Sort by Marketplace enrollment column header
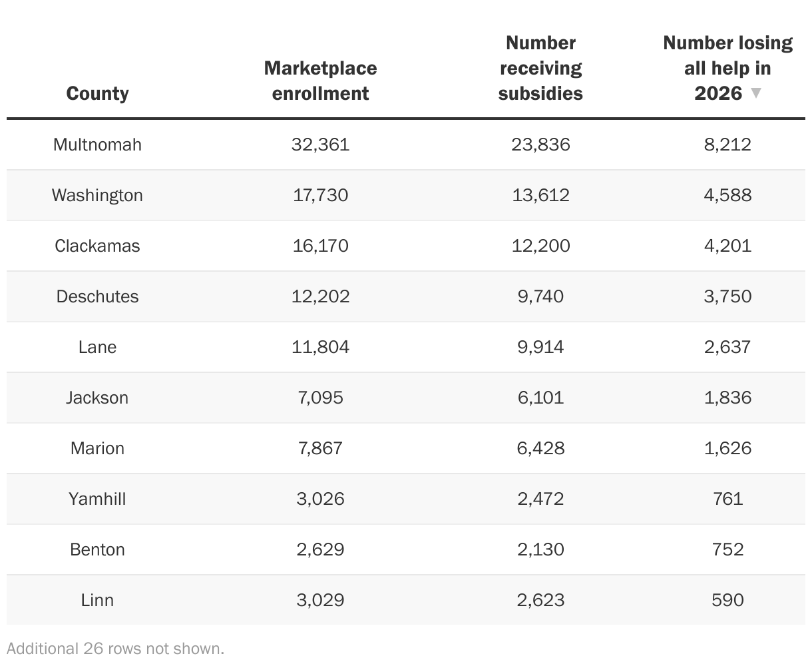This screenshot has width=812, height=666. point(320,81)
